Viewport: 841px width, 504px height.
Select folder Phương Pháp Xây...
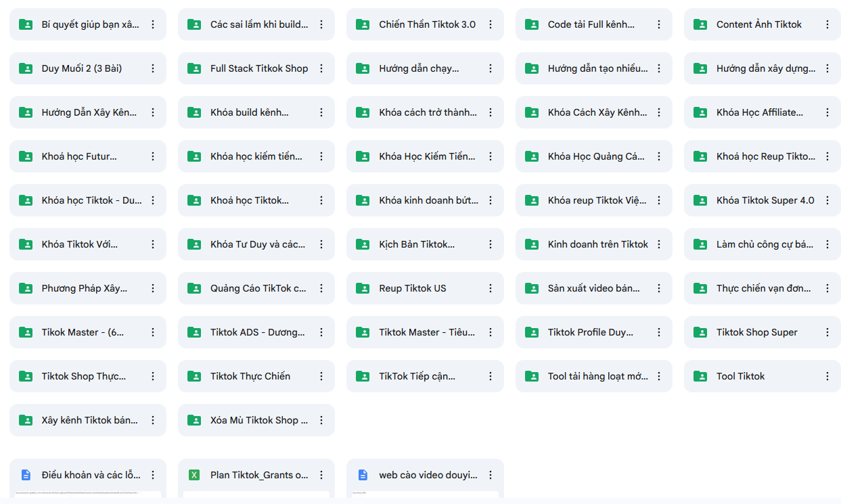tap(88, 288)
